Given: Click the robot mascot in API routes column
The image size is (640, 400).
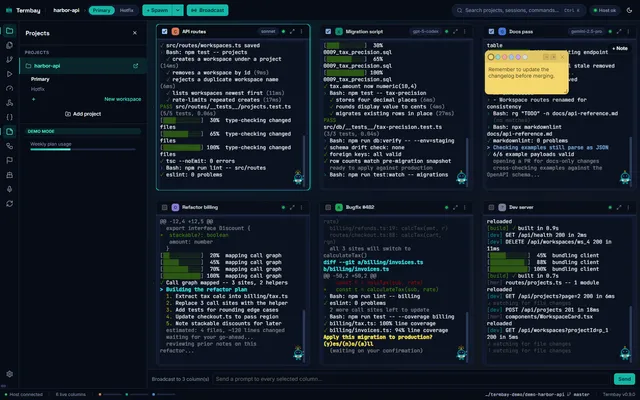Looking at the screenshot, I should click(298, 177).
